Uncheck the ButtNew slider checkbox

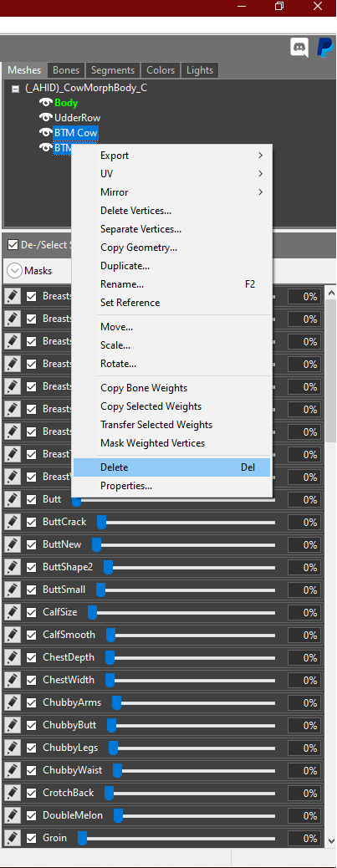pyautogui.click(x=32, y=544)
